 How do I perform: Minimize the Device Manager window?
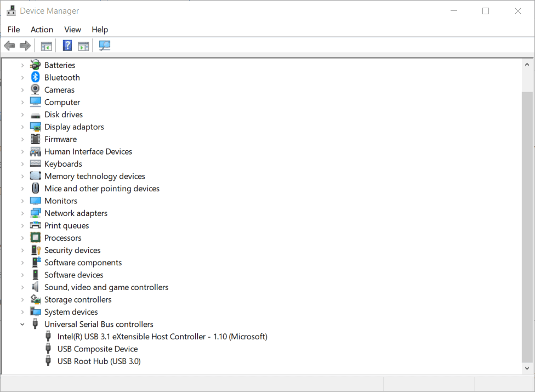454,11
